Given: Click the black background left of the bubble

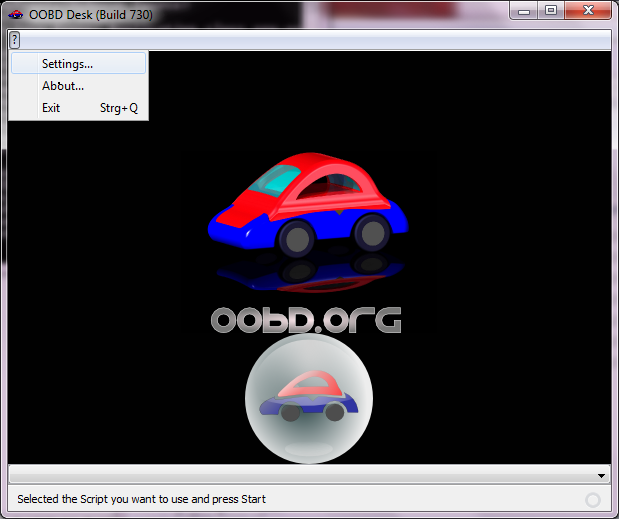Looking at the screenshot, I should (x=120, y=400).
